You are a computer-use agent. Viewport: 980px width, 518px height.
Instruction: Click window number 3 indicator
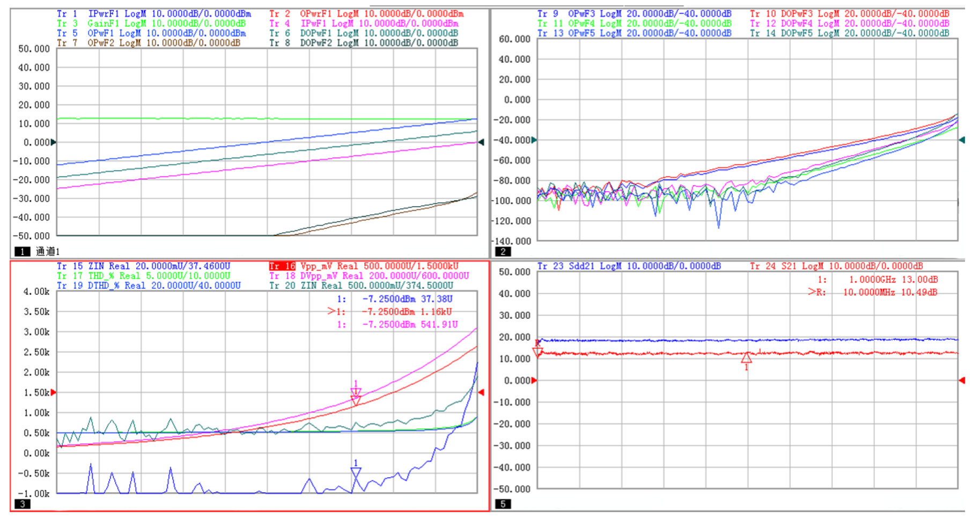22,504
